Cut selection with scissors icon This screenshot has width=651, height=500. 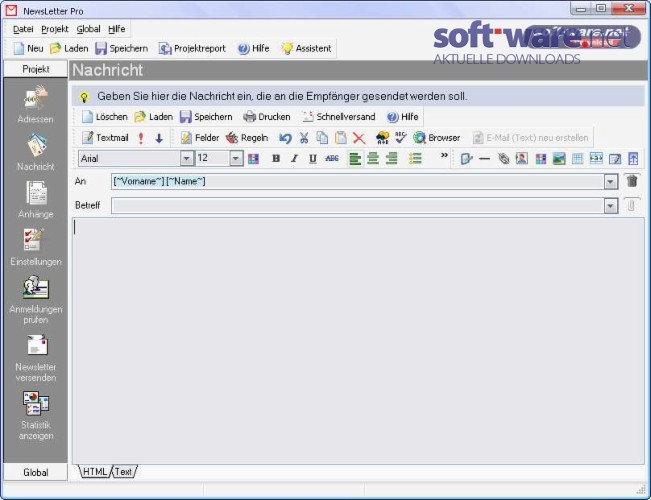(x=304, y=138)
